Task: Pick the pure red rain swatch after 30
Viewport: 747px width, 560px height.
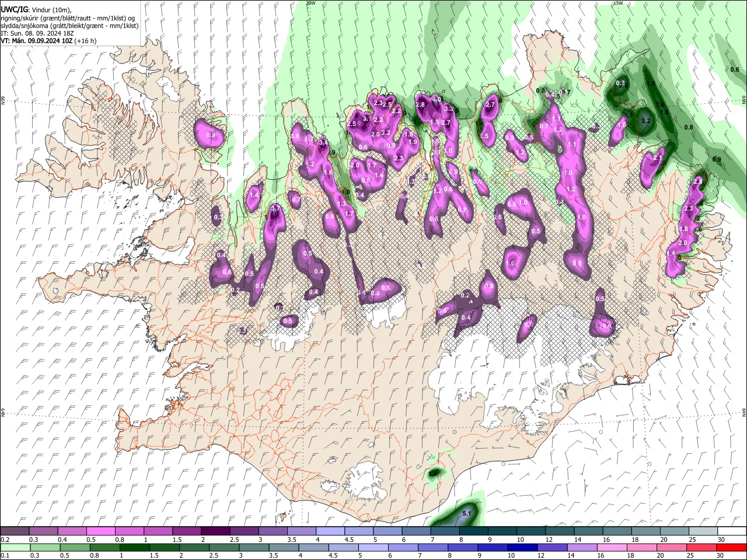Action: coord(731,547)
